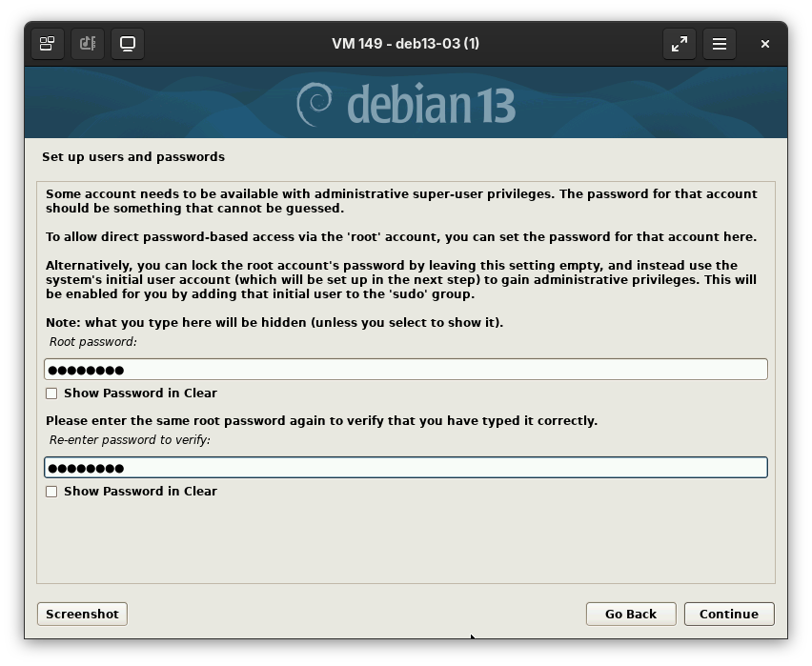Viewport: 812px width, 666px height.
Task: Open the hamburger menu in the titlebar
Action: click(720, 44)
